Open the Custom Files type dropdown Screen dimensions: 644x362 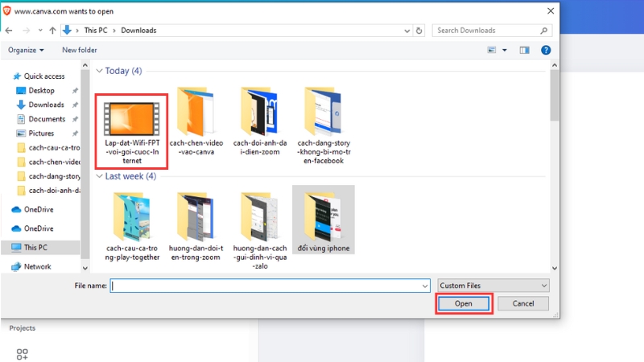[x=493, y=286]
